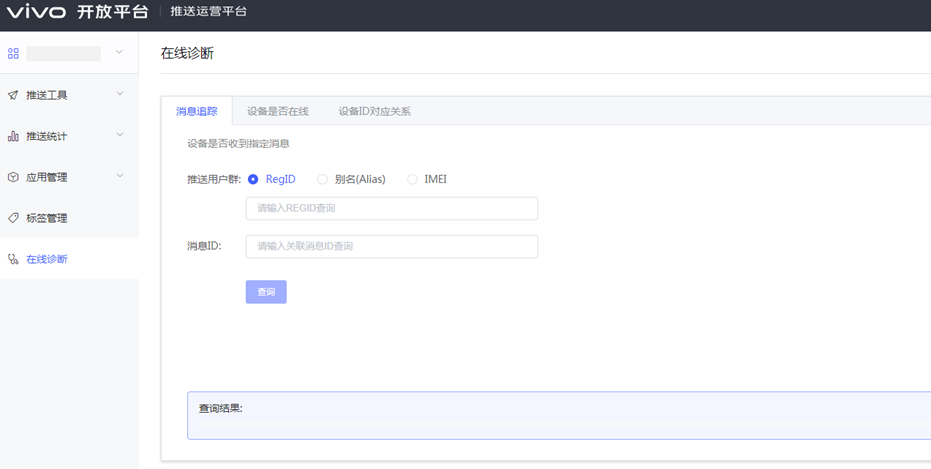Screen dimensions: 931x469
Task: Switch to the 设备ID对应关系 tab
Action: click(375, 111)
